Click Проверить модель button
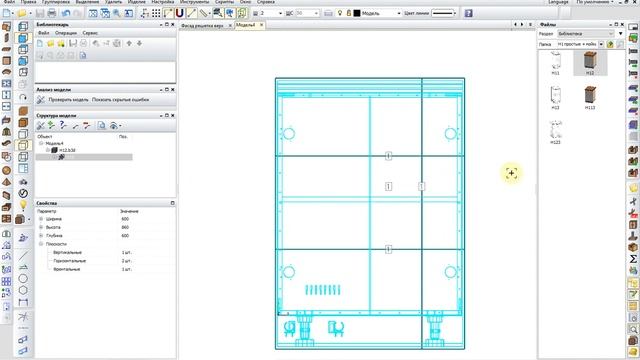Viewport: 640px width, 360px height. point(68,100)
